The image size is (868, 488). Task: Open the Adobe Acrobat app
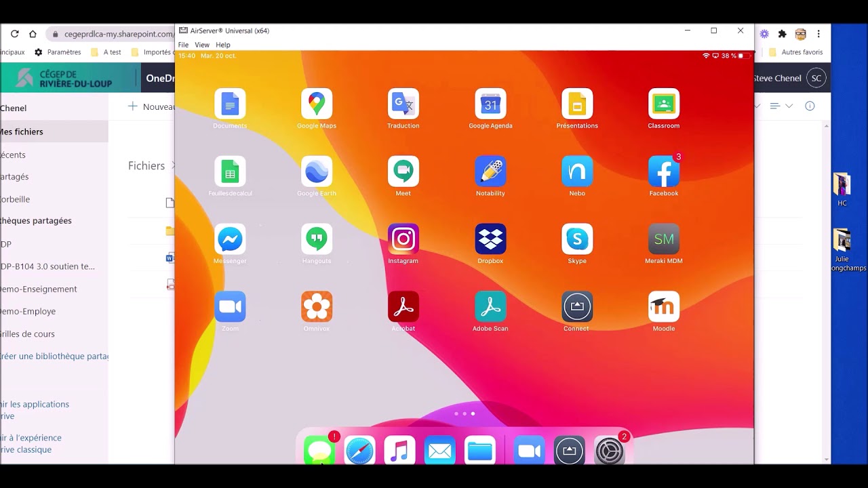403,307
